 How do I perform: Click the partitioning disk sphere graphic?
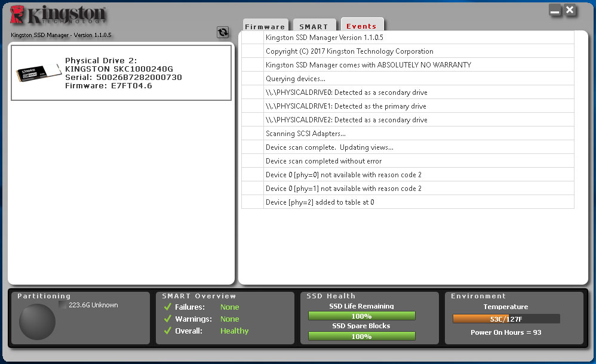pyautogui.click(x=37, y=322)
